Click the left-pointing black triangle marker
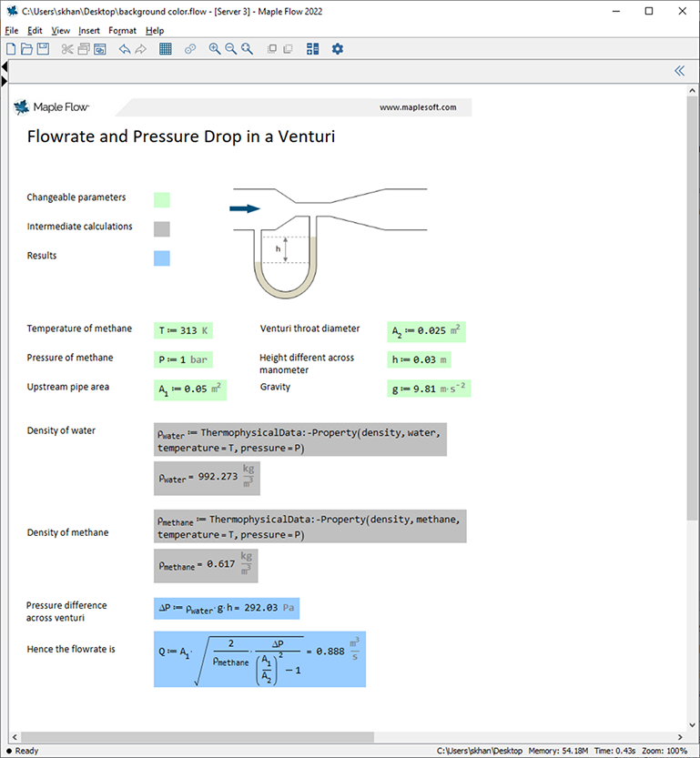 pos(5,67)
